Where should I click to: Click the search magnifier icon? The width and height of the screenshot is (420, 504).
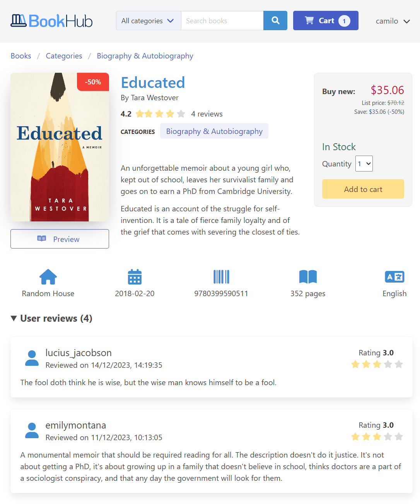(275, 21)
